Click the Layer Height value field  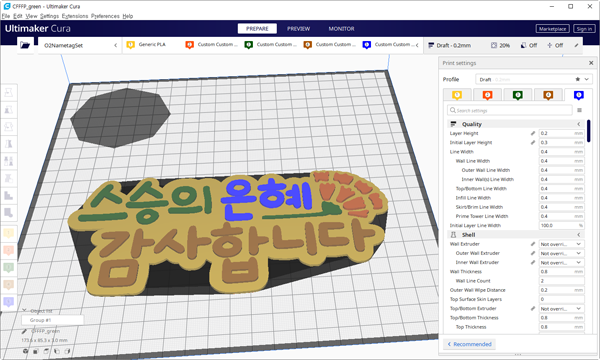[x=561, y=133]
